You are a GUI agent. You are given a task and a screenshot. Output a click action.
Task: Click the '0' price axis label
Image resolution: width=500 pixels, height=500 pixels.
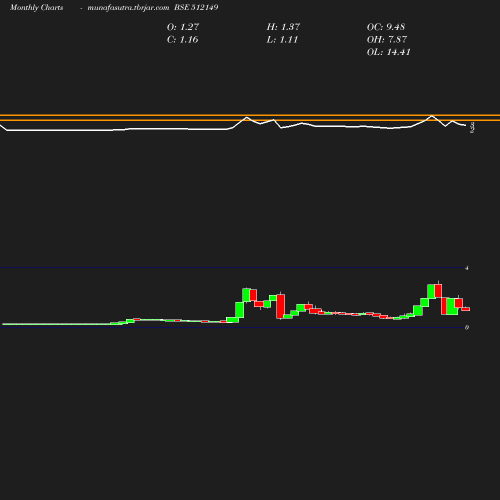pyautogui.click(x=467, y=327)
